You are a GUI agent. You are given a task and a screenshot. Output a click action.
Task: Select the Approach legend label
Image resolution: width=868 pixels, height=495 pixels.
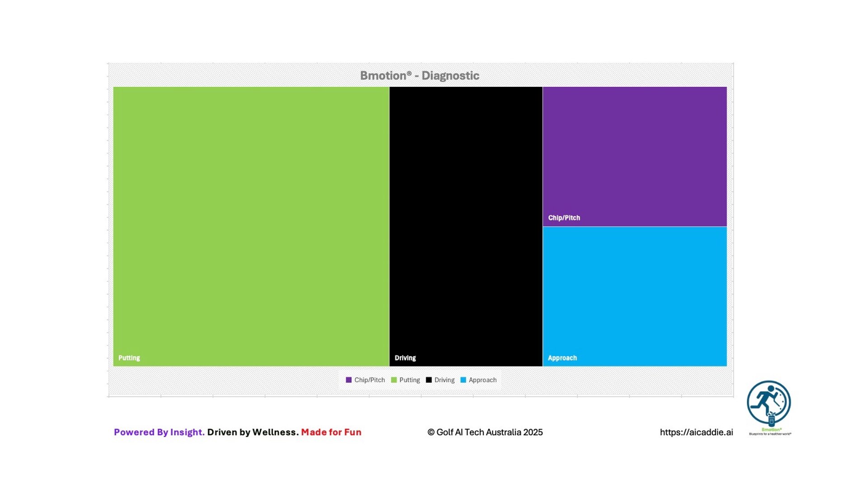click(x=482, y=380)
